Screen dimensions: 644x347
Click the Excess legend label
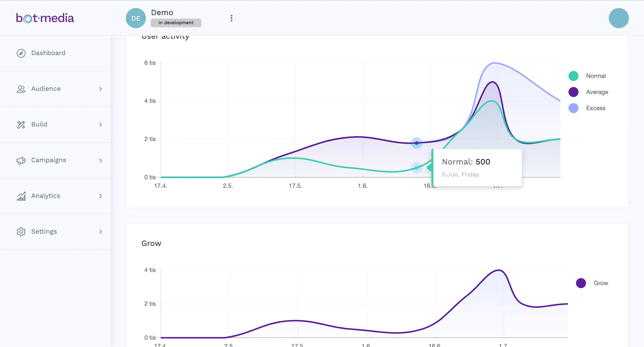pos(596,108)
